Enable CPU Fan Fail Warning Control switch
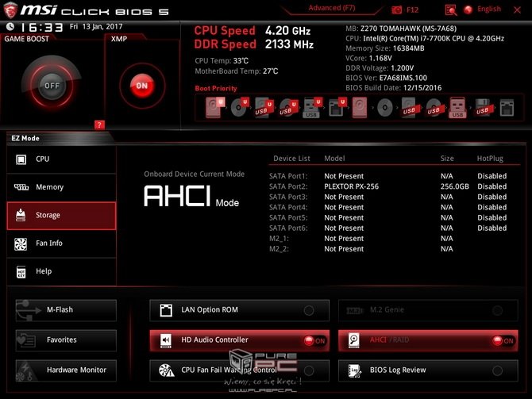Image resolution: width=532 pixels, height=399 pixels. (x=309, y=370)
